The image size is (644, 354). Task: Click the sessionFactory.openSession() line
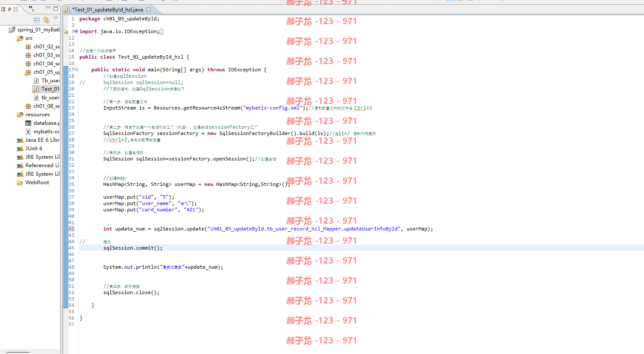189,159
